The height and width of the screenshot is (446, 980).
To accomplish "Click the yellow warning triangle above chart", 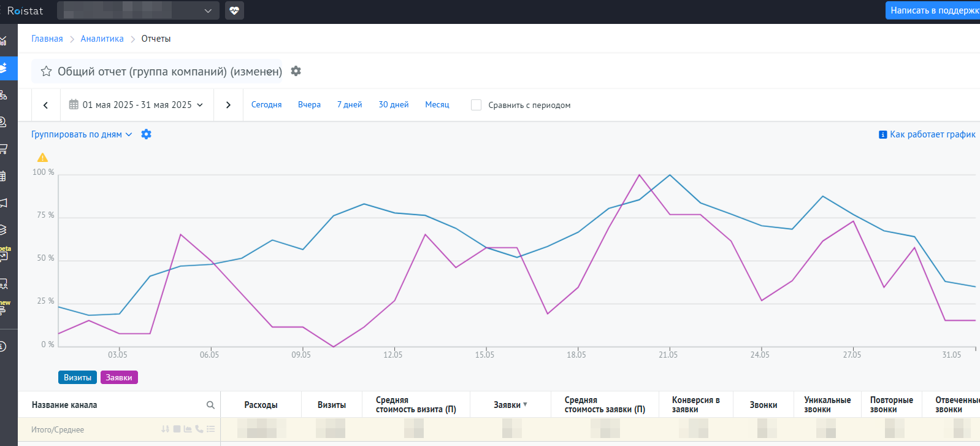I will click(x=42, y=158).
